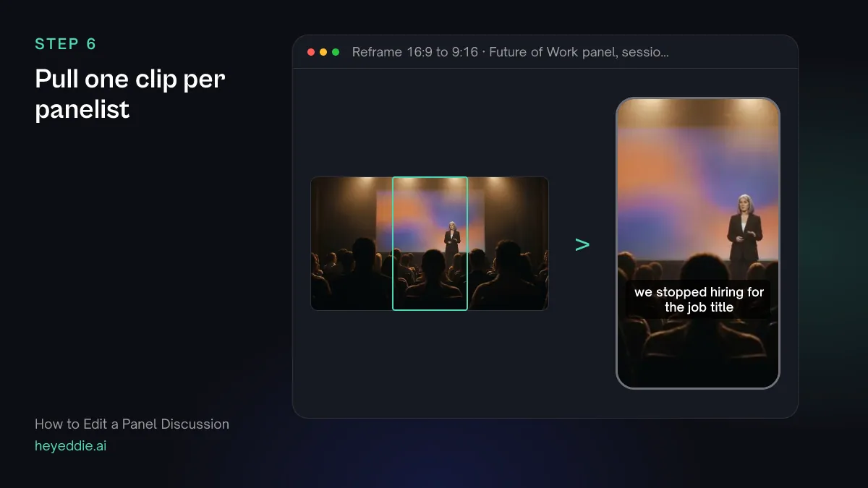Image resolution: width=868 pixels, height=488 pixels.
Task: Click the red close dot in the Reframe window
Action: pyautogui.click(x=311, y=53)
